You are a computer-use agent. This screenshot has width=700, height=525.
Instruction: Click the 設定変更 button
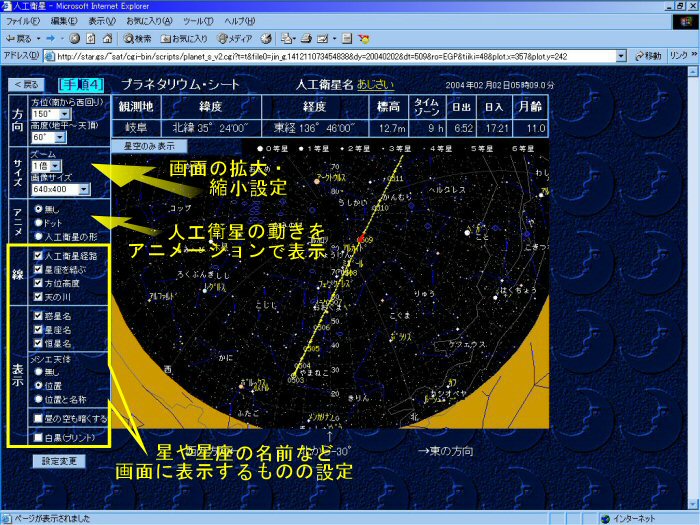[59, 461]
